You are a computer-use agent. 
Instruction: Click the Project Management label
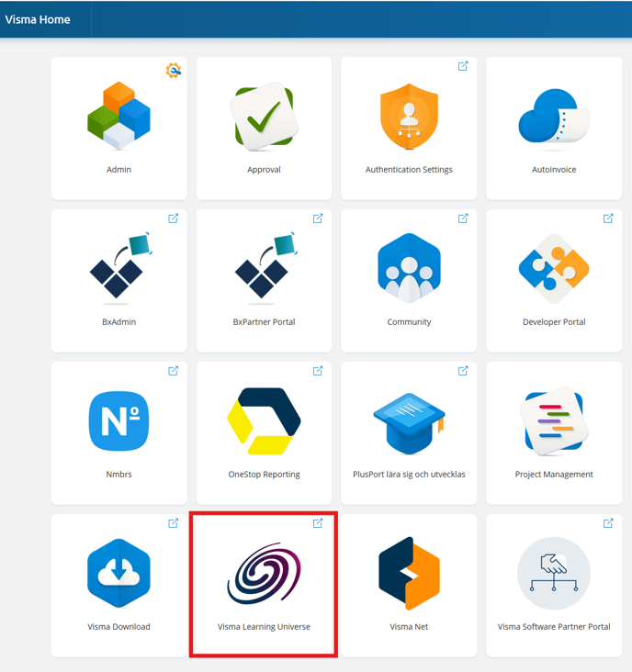[554, 474]
